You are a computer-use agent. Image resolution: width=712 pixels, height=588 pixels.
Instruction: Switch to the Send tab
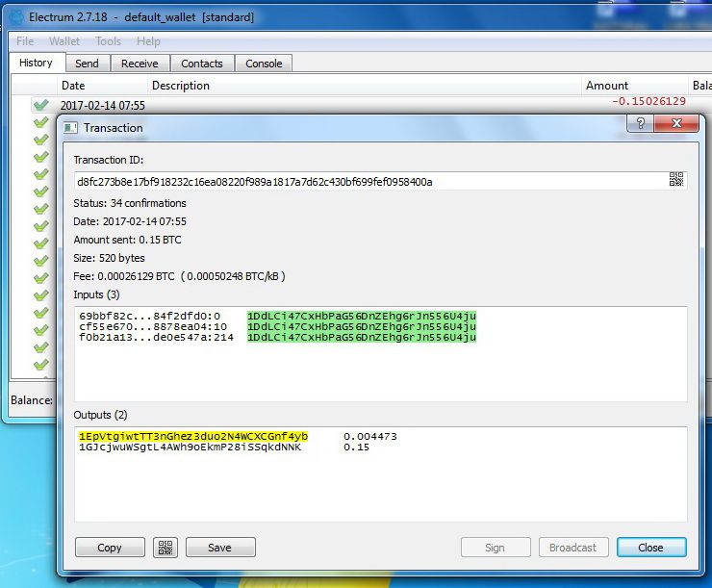click(x=88, y=64)
